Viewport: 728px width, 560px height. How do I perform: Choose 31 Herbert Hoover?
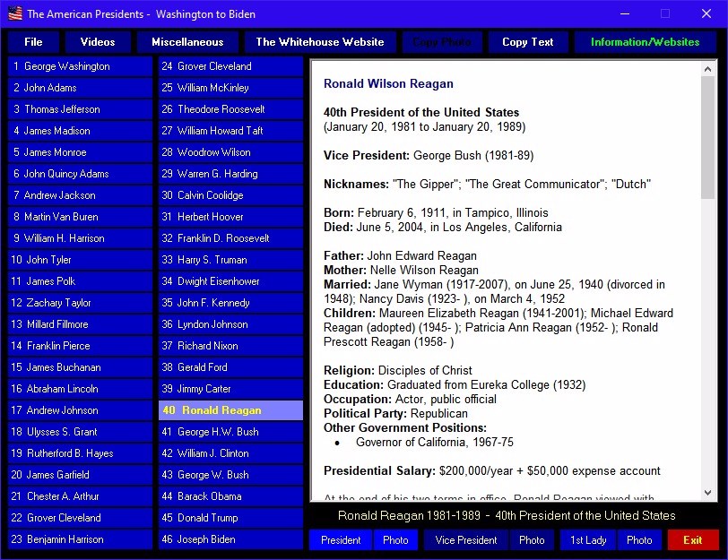(230, 217)
